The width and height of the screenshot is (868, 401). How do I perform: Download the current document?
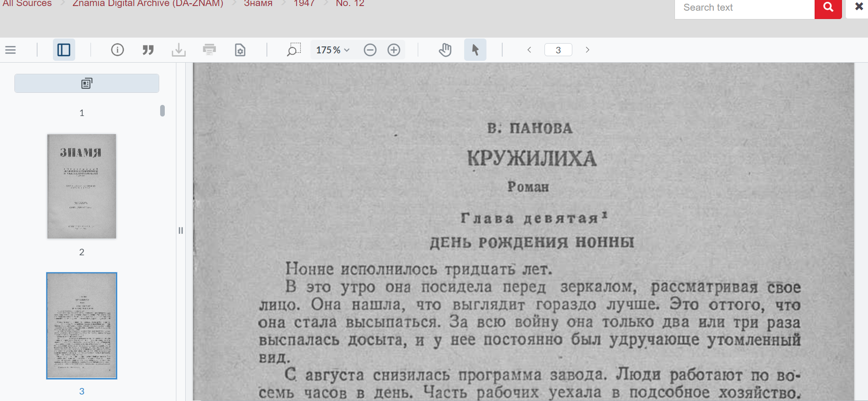179,50
